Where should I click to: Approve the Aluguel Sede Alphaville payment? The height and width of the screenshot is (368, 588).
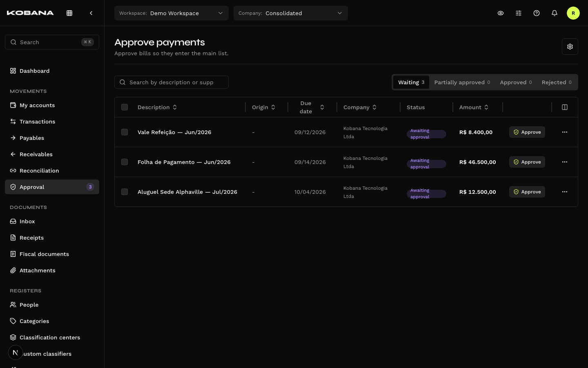tap(527, 192)
